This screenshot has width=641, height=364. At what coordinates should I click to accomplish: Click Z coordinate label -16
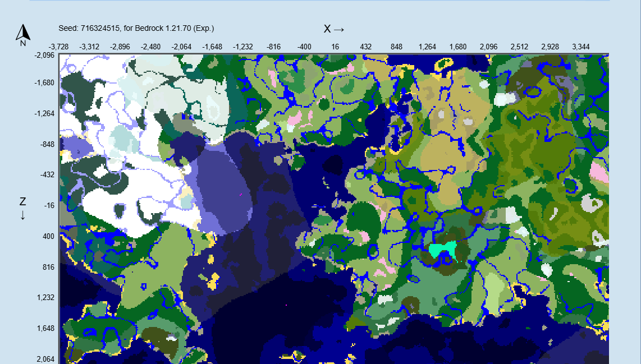pyautogui.click(x=49, y=205)
